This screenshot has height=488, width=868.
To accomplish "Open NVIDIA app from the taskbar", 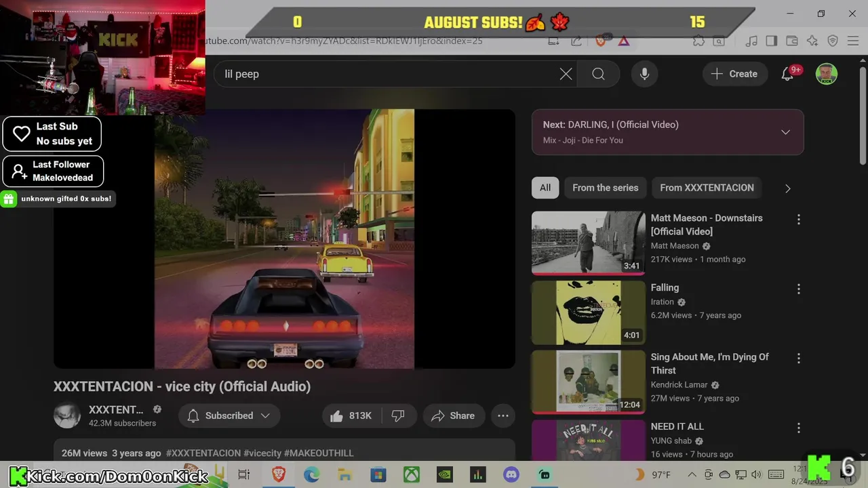I will click(445, 474).
